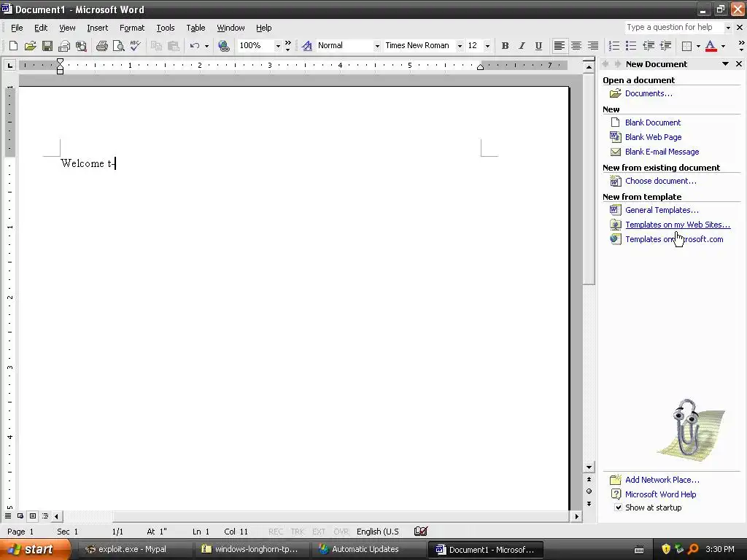Apply the Outside Border button
747x560 pixels.
(x=686, y=46)
